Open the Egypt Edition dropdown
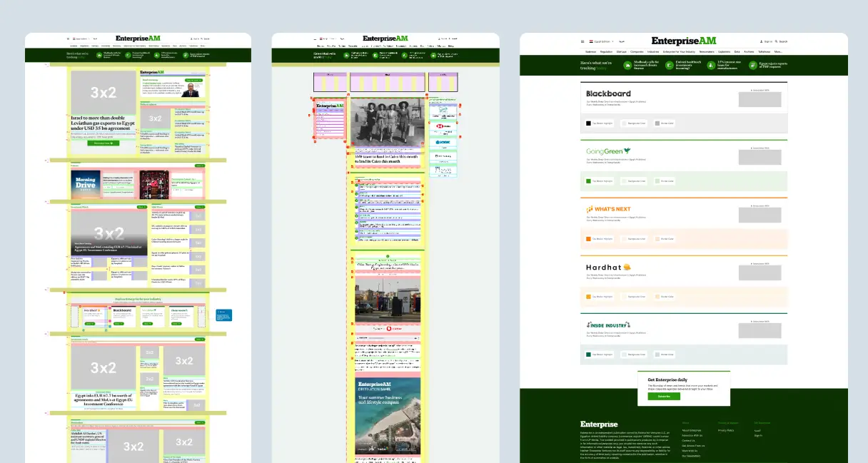Image resolution: width=868 pixels, height=463 pixels. pos(601,41)
